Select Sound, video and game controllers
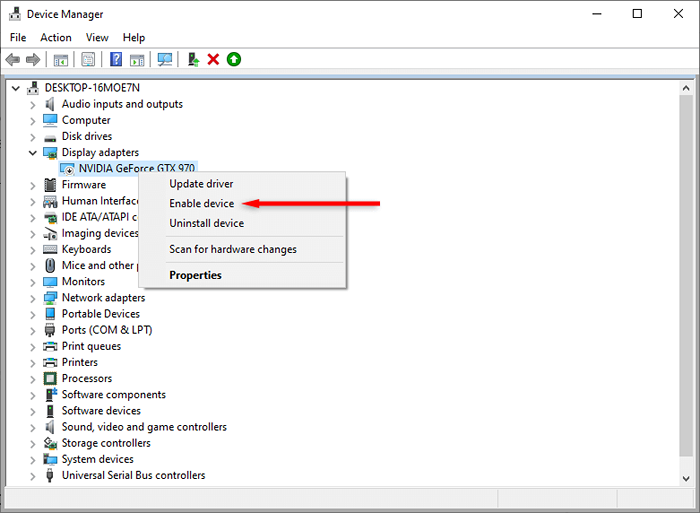700x513 pixels. pos(144,427)
